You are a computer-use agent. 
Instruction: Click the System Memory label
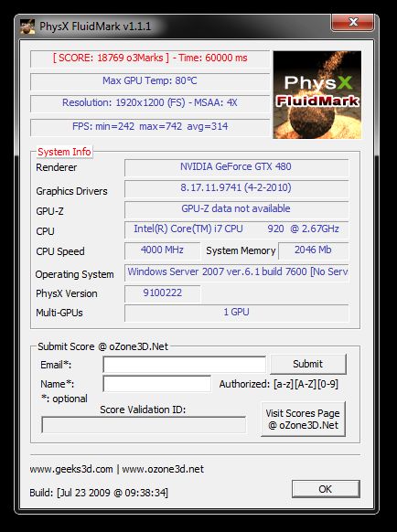click(241, 250)
